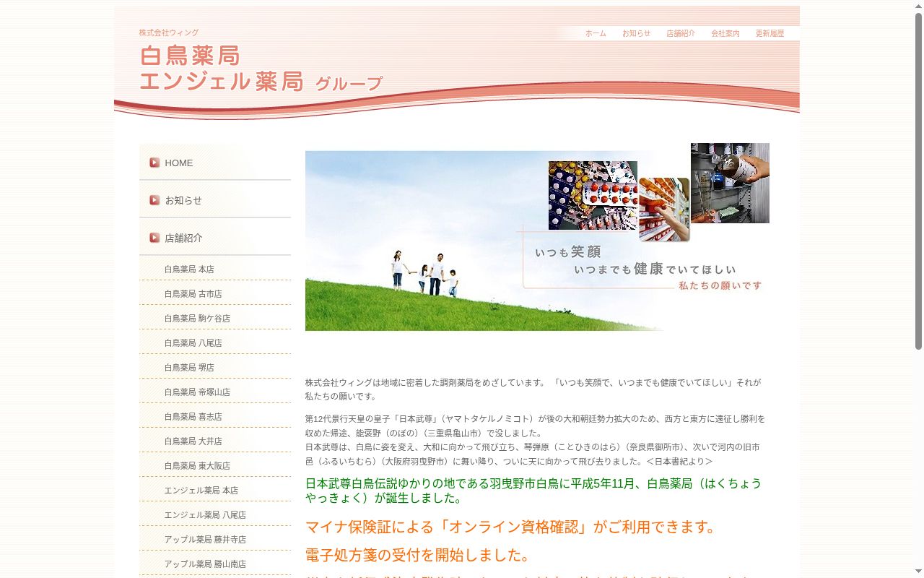The width and height of the screenshot is (924, 578).
Task: Click the medicine bottle shelf photo
Action: click(730, 183)
